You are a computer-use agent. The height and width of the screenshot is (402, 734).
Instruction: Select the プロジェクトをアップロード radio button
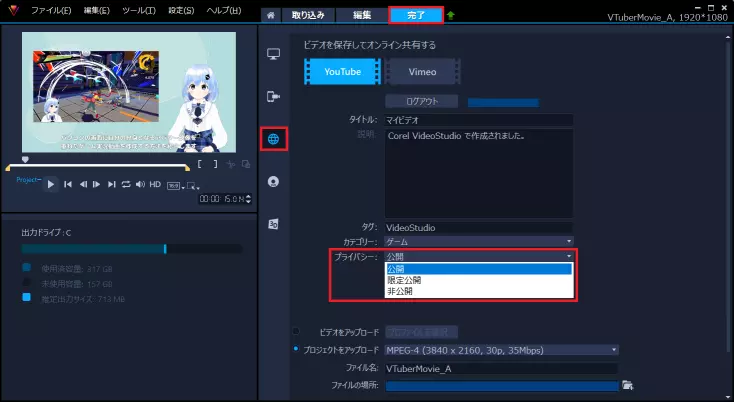pyautogui.click(x=296, y=349)
